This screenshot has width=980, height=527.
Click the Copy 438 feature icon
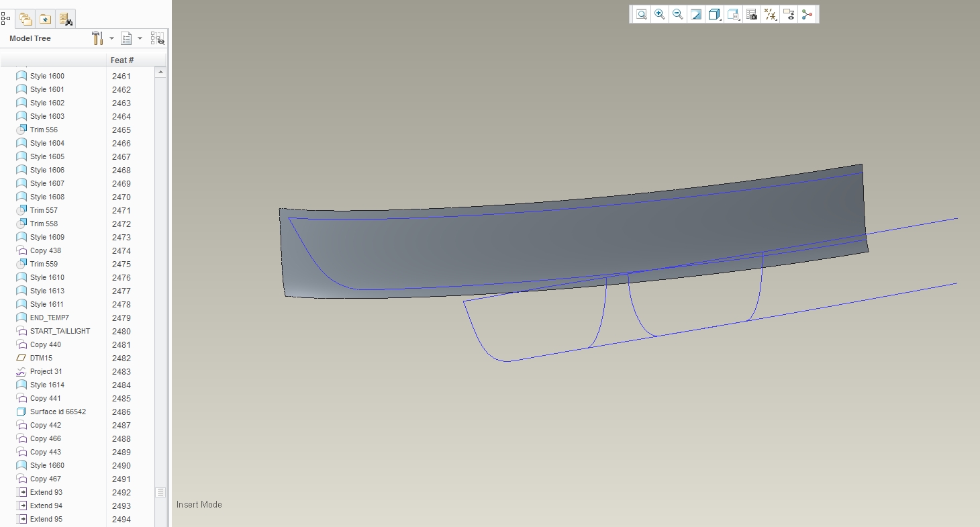(21, 250)
